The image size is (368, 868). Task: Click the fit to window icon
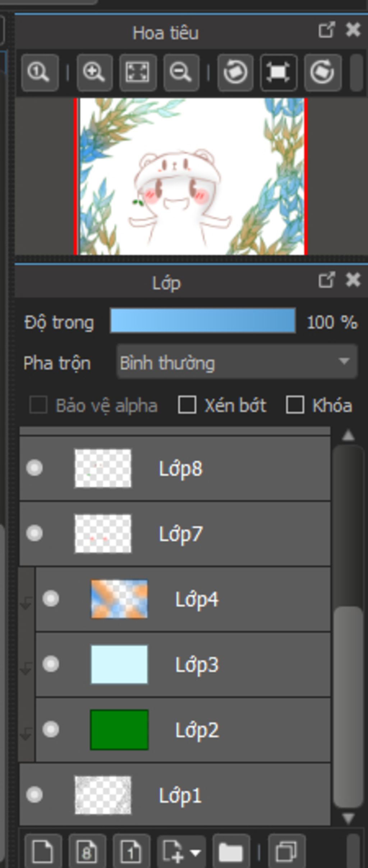(138, 73)
